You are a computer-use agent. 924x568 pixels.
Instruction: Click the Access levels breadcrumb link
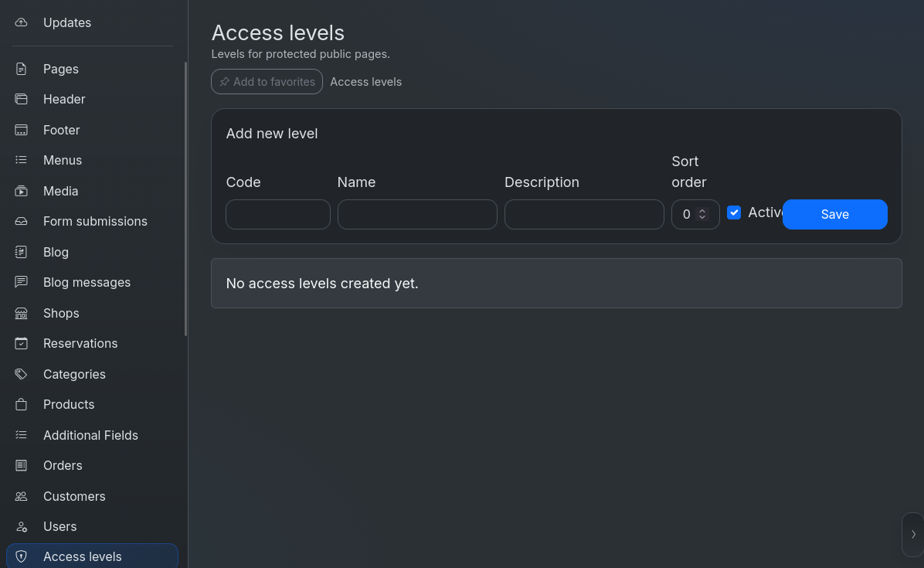coord(366,82)
